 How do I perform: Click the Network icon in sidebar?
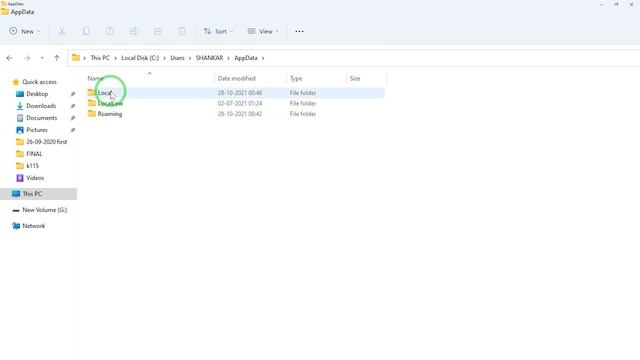tap(16, 226)
